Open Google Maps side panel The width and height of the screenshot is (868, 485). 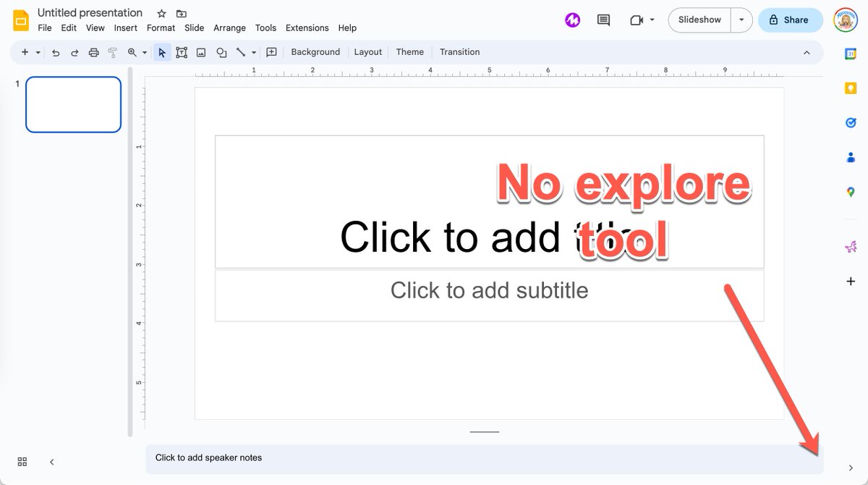pyautogui.click(x=851, y=192)
